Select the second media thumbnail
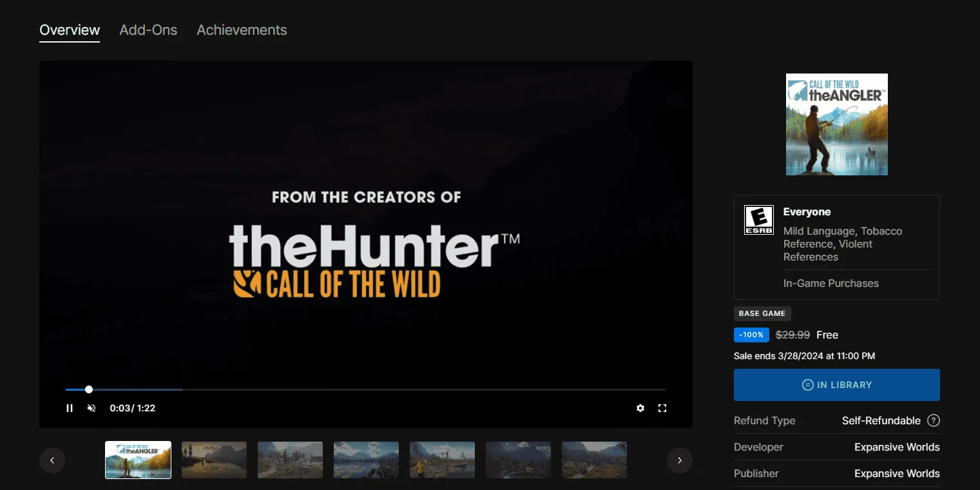The height and width of the screenshot is (490, 980). point(214,460)
